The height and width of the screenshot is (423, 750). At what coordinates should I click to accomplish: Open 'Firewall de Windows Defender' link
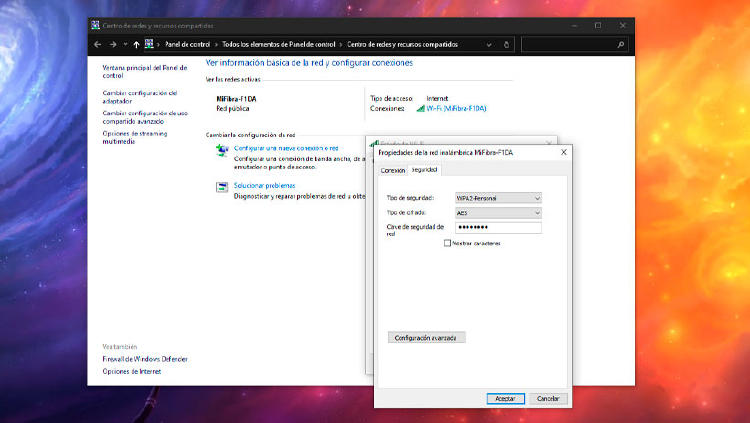(144, 359)
